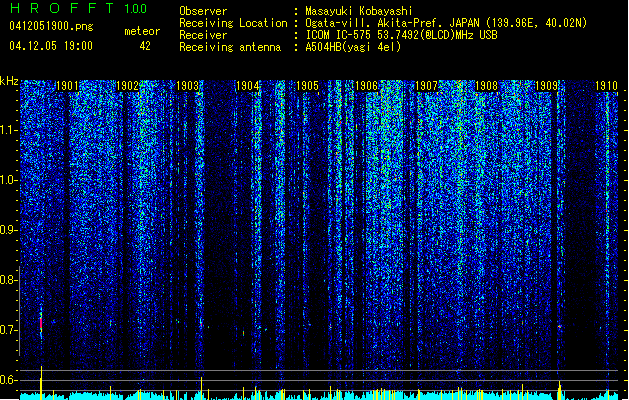The image size is (629, 400).
Task: Click the 0.9 frequency axis label
Action: [9, 230]
